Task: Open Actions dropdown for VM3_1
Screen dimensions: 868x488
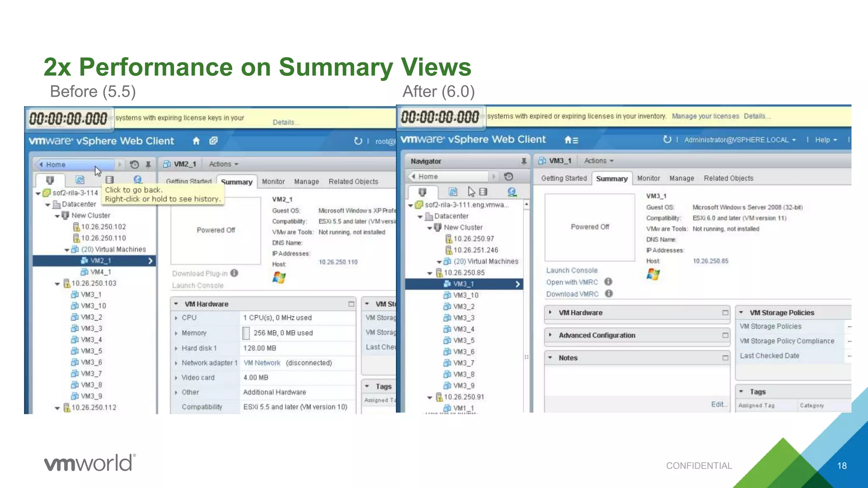Action: [x=599, y=161]
